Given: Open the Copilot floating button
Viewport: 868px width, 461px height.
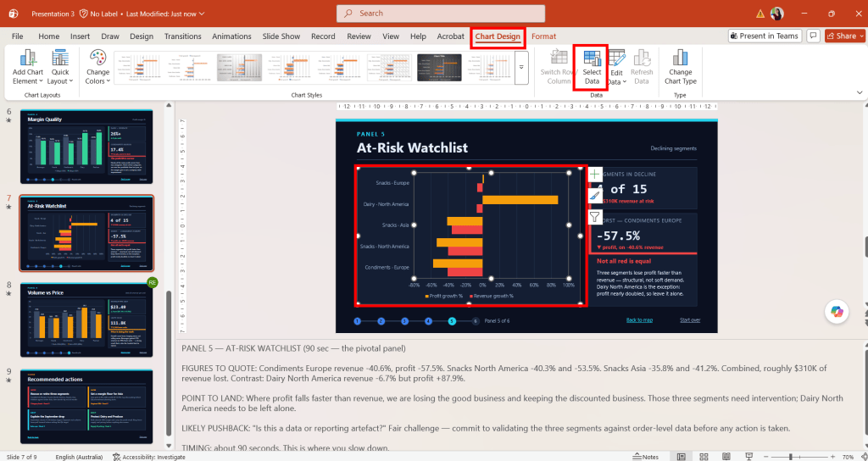Looking at the screenshot, I should [837, 312].
